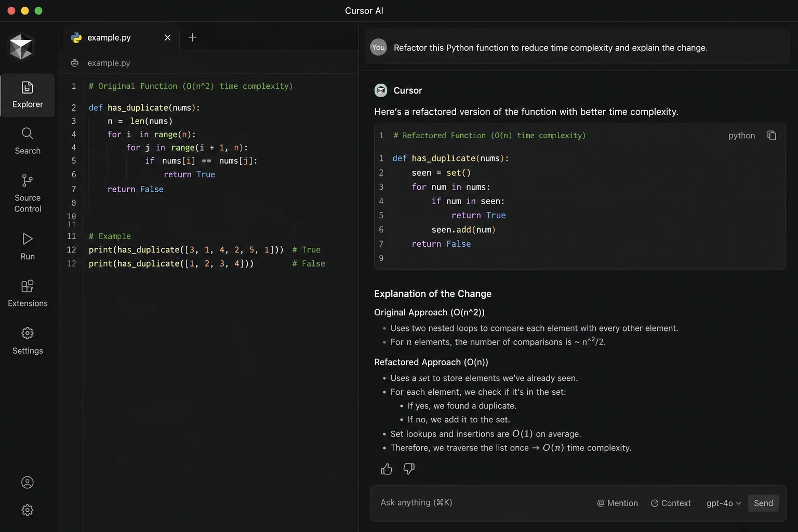Click 'Set lookups and insertions' bullet
Screen dimensions: 798x532
coord(486,434)
